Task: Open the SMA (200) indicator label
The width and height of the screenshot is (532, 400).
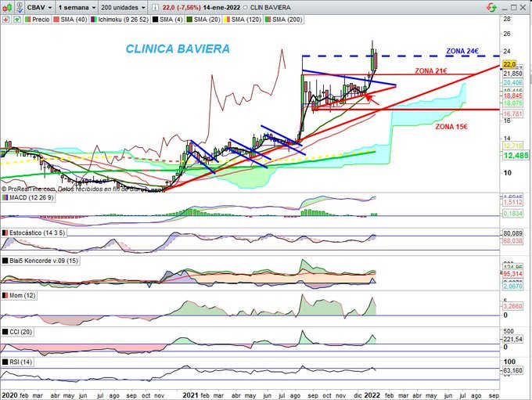Action: click(283, 20)
